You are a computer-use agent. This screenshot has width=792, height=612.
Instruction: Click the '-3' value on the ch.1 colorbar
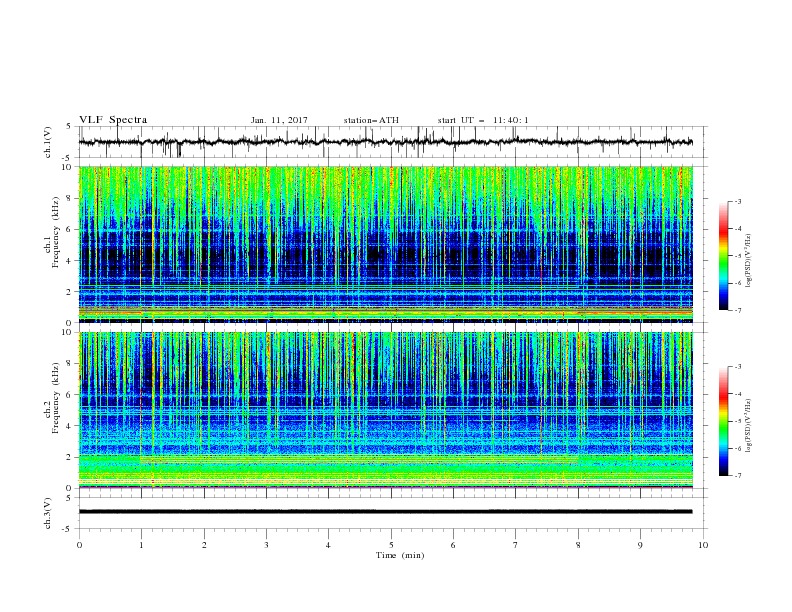click(737, 201)
